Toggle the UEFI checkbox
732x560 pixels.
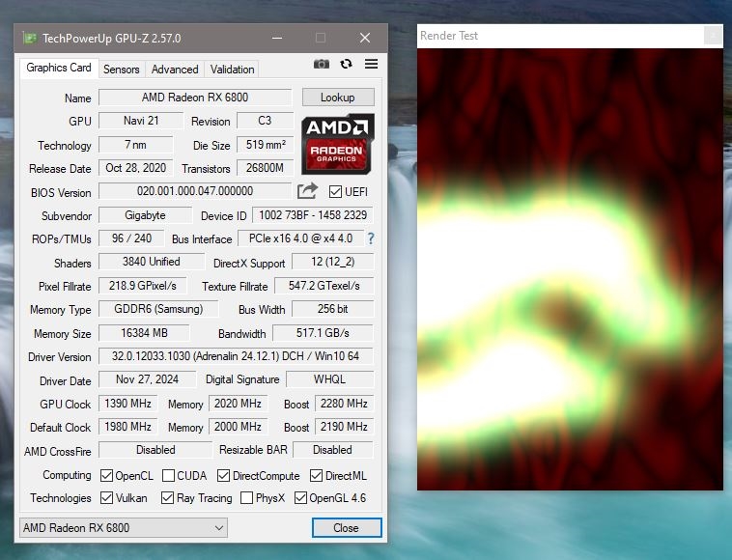(335, 192)
